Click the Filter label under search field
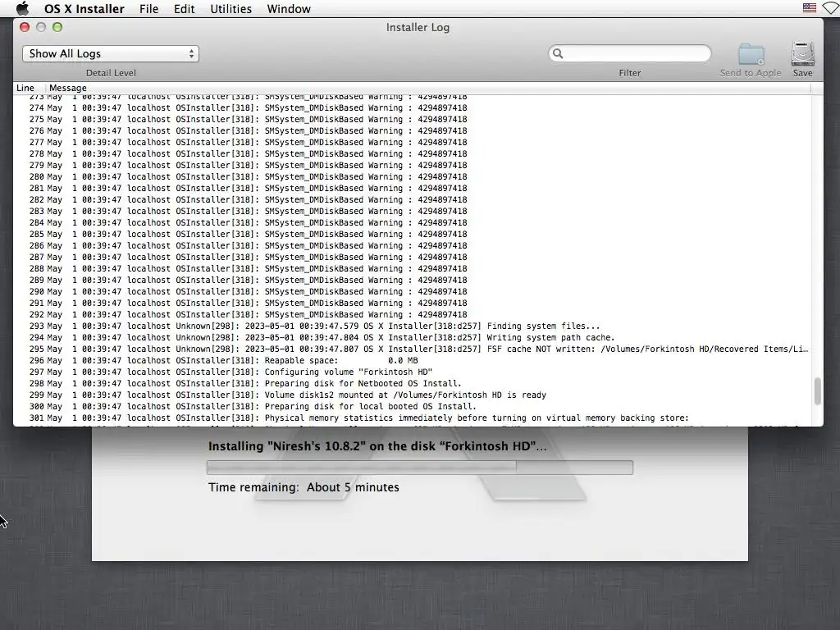 point(629,73)
